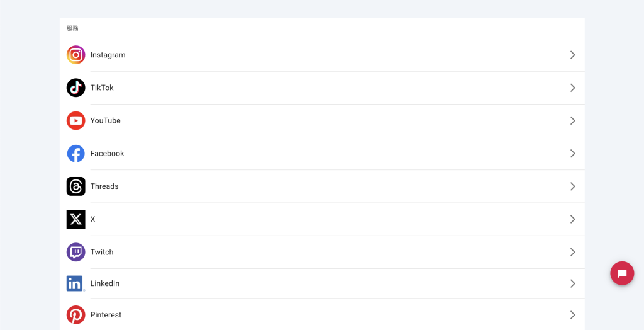Expand the TikTok row chevron arrow
This screenshot has width=644, height=330.
pos(572,88)
